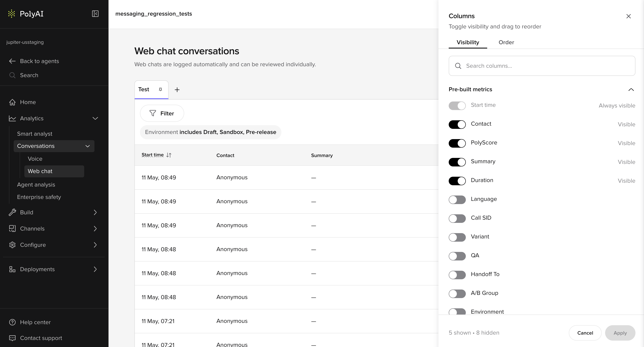644x347 pixels.
Task: Click the Apply button
Action: click(620, 333)
